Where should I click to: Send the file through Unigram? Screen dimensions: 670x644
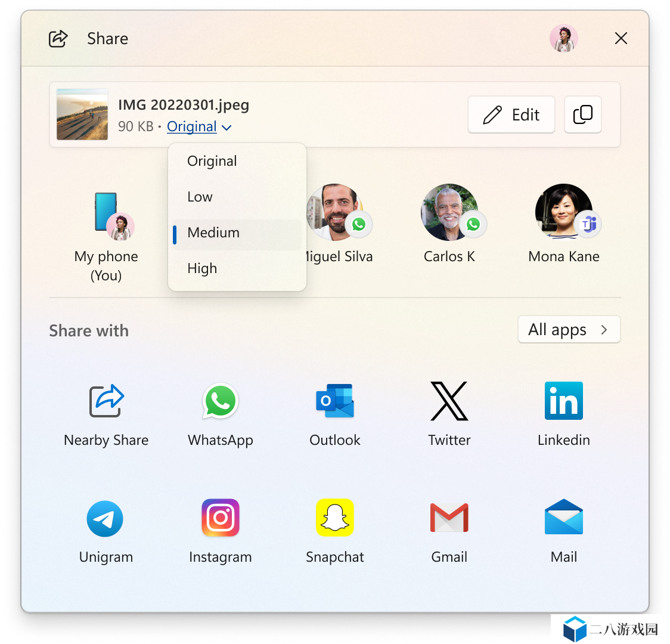[x=105, y=518]
